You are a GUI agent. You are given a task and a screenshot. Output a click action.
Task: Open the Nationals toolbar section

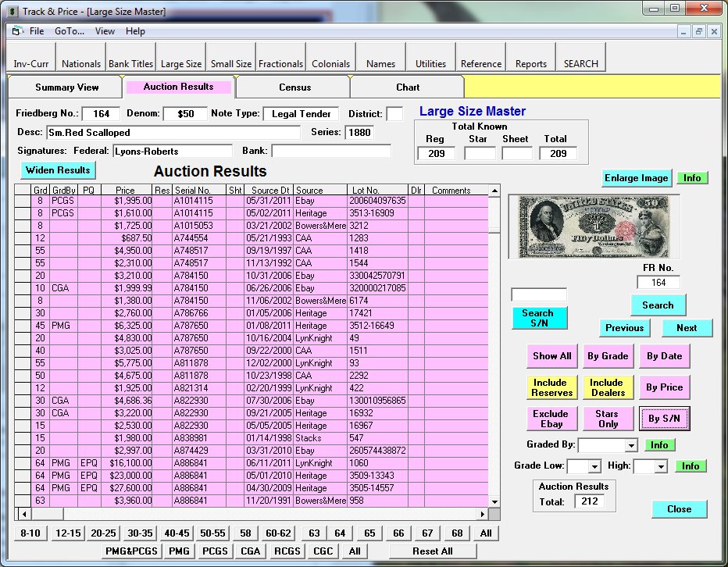(x=81, y=64)
